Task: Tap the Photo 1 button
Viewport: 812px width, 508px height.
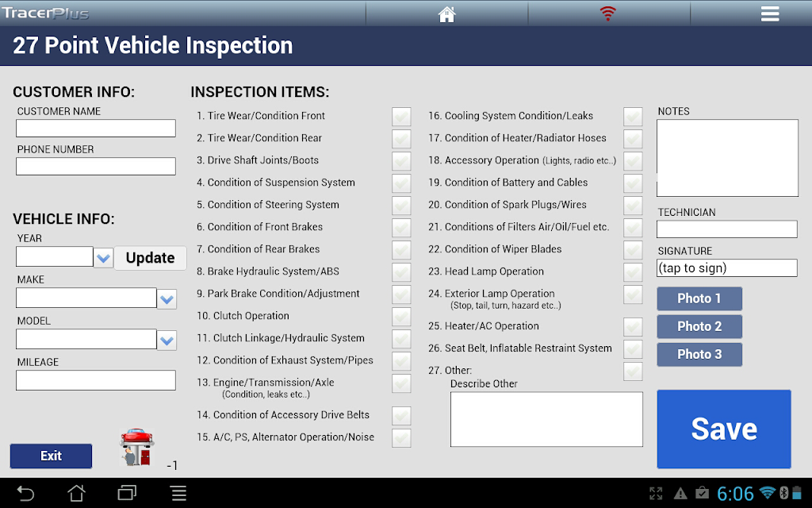Action: pyautogui.click(x=699, y=298)
